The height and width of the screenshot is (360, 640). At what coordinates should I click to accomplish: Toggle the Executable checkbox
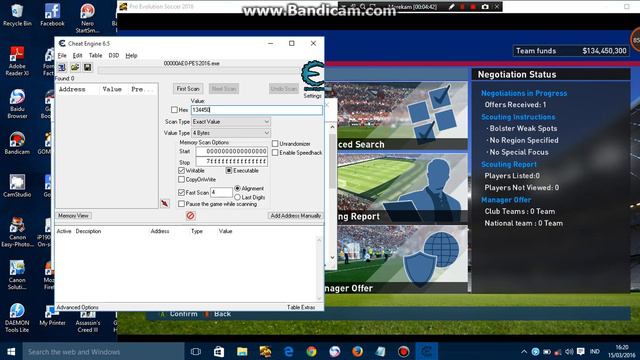(229, 171)
